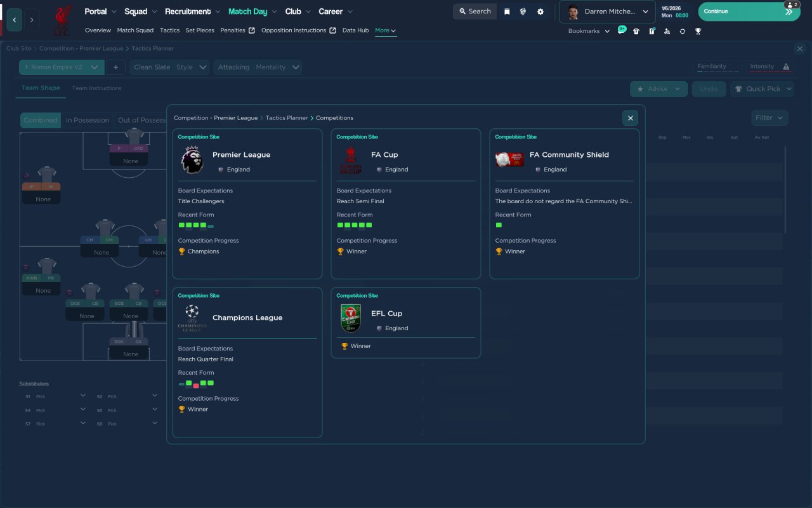Viewport: 812px width, 508px height.
Task: Click the FA Community Shield logo
Action: click(509, 159)
